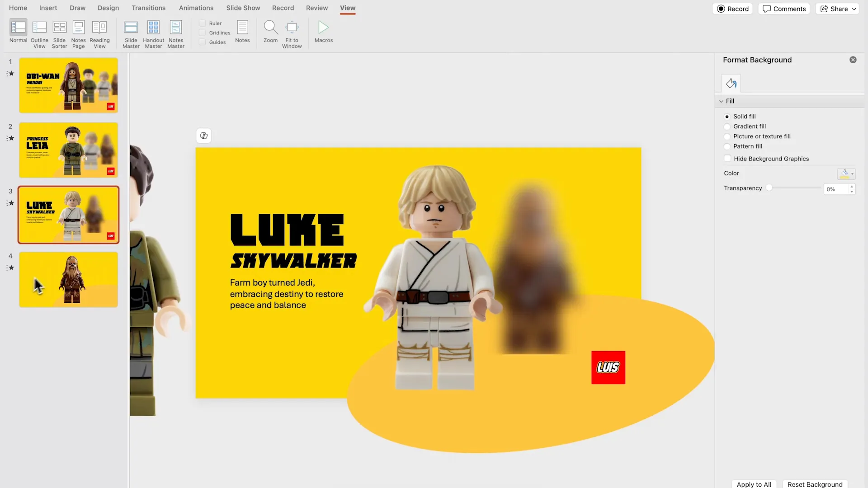Click the transition star beside slide 3
868x488 pixels.
[x=11, y=203]
